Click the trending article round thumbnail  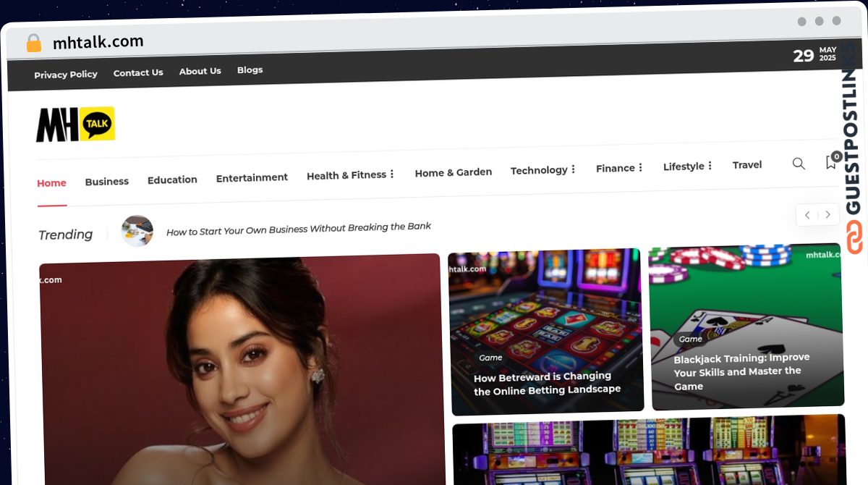[137, 231]
